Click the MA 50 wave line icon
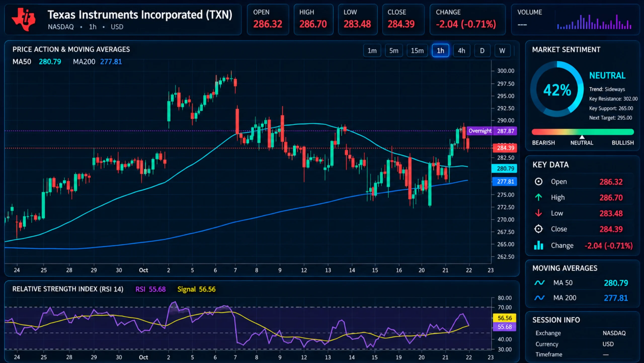The width and height of the screenshot is (644, 363). [539, 283]
